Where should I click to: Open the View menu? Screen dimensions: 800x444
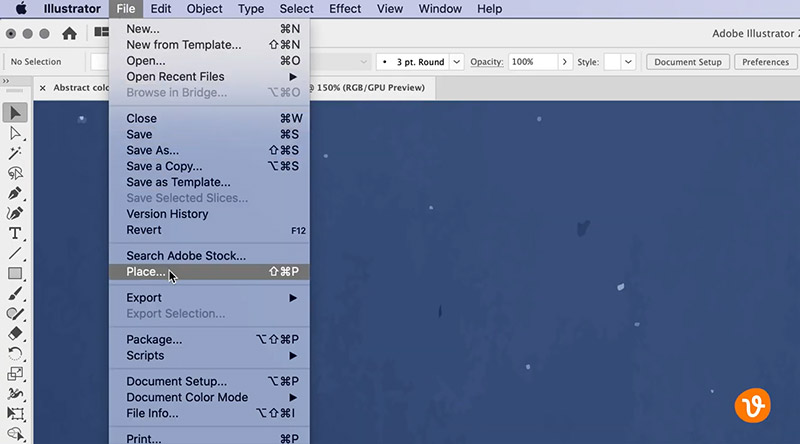[390, 9]
